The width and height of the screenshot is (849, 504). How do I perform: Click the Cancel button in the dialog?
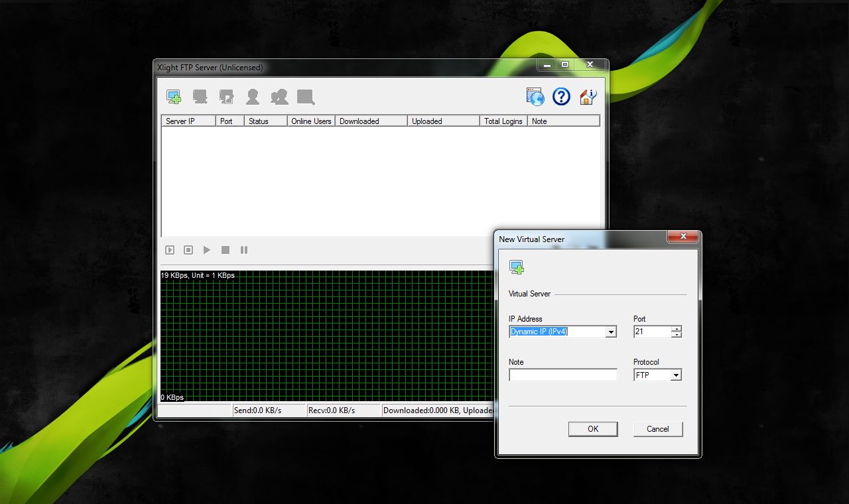[658, 429]
